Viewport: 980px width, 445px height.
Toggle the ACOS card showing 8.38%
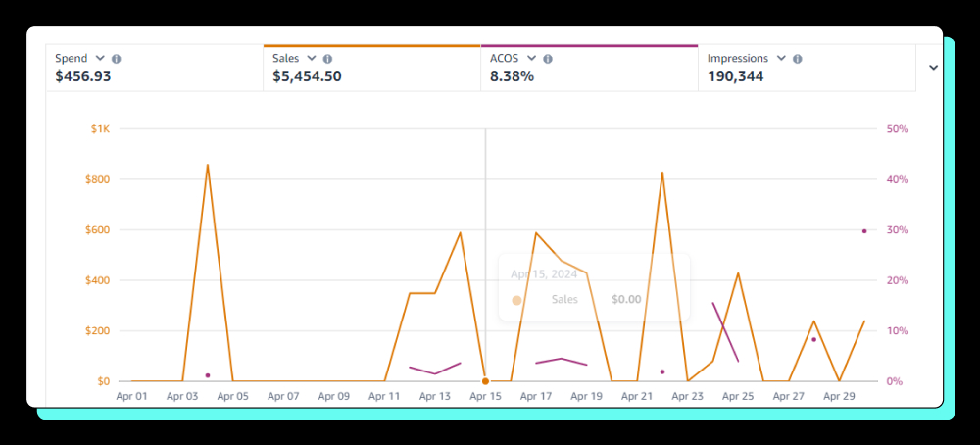click(x=589, y=69)
